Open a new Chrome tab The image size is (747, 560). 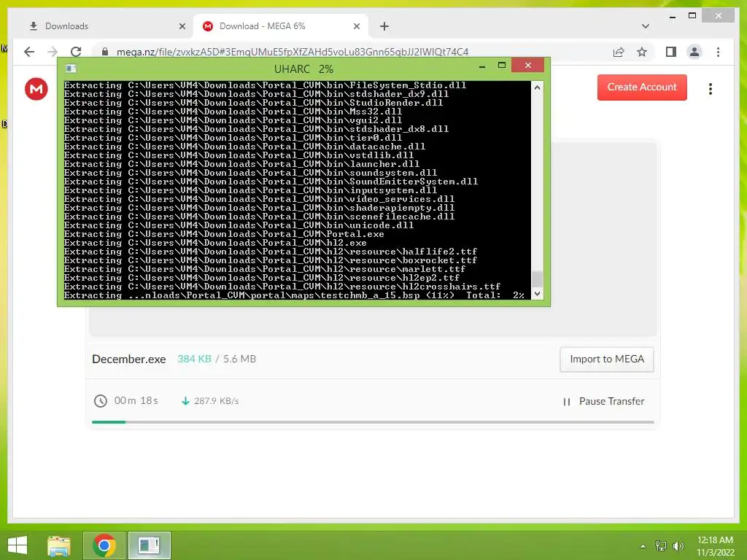pos(384,26)
